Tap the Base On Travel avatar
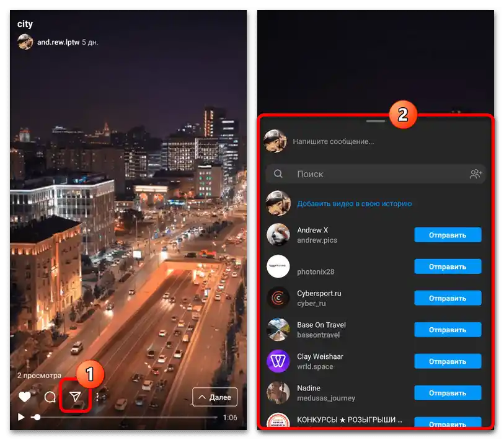The width and height of the screenshot is (504, 440). (x=278, y=330)
